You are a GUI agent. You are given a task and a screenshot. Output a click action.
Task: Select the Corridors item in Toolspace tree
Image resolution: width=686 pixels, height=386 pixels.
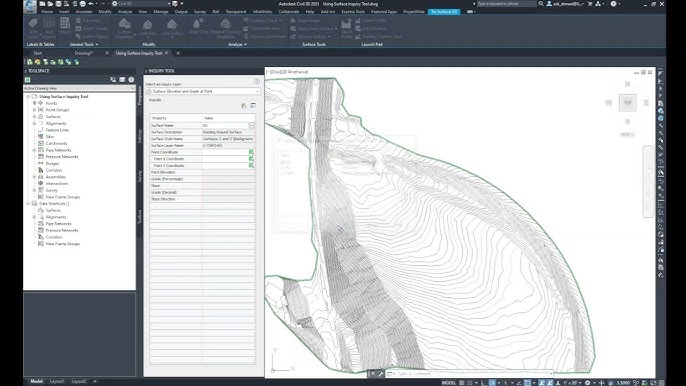[54, 170]
